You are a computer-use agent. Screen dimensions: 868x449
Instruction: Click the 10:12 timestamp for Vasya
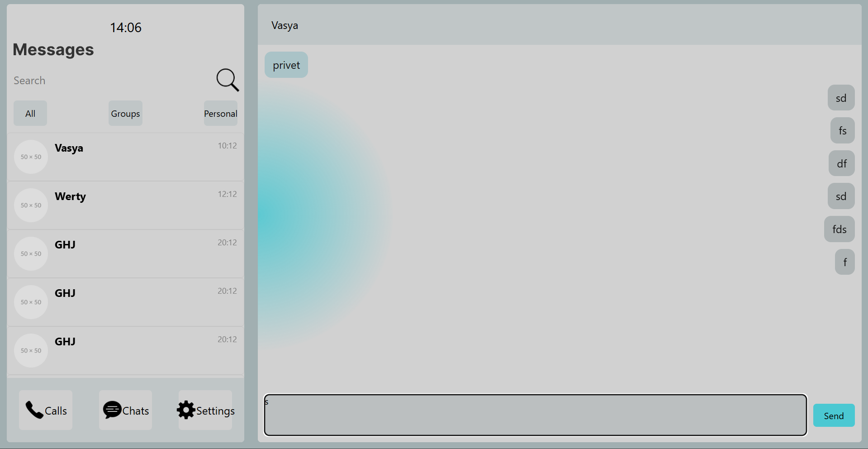pos(227,146)
